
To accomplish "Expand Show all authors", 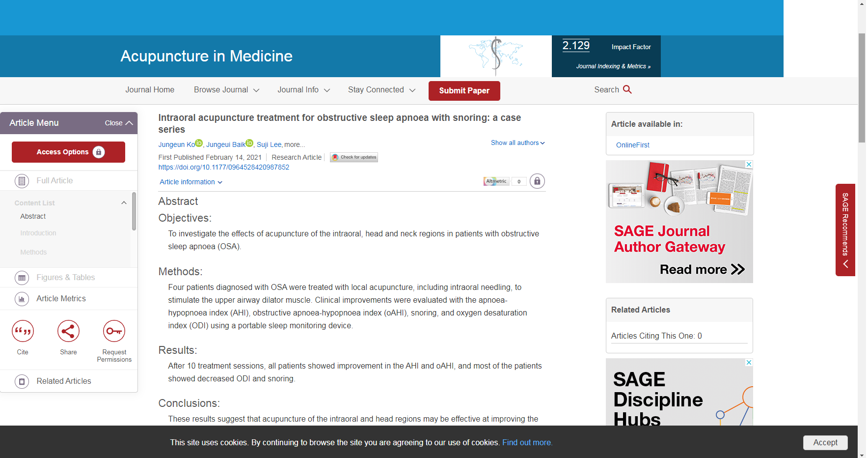I will (x=517, y=143).
